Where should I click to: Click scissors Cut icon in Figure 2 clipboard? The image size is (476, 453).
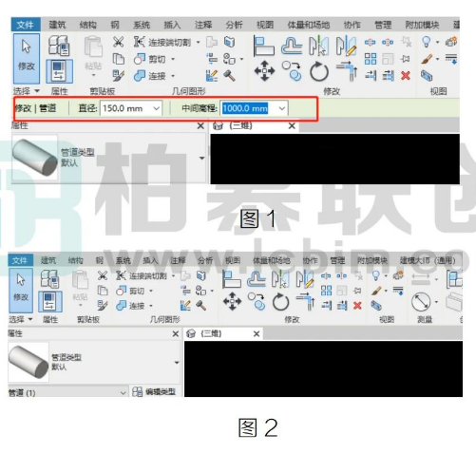coord(103,275)
